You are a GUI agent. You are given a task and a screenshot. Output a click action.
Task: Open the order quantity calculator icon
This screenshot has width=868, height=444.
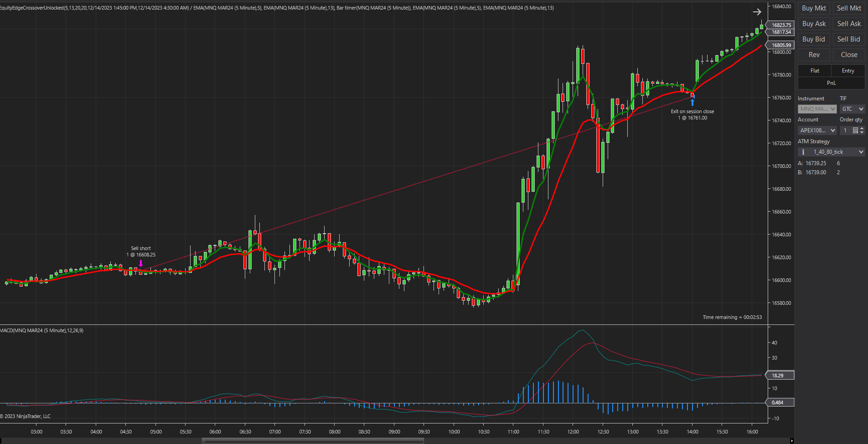(x=855, y=131)
